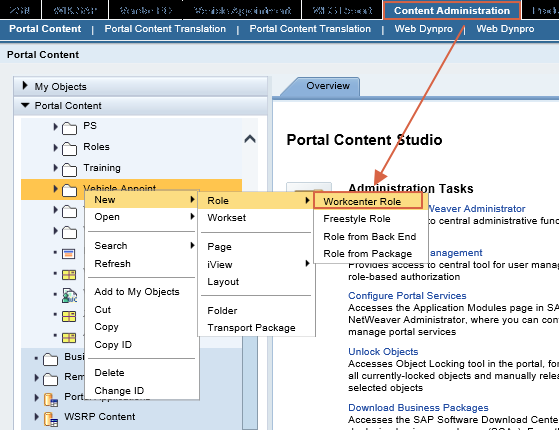Open first Web Dynpro link

click(x=424, y=29)
